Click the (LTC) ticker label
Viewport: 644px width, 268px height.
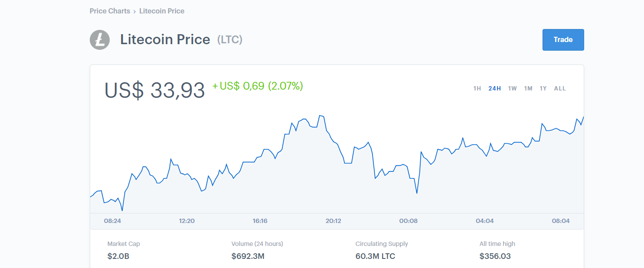[230, 40]
